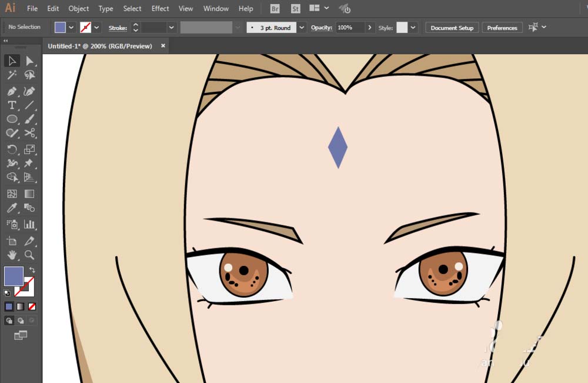Open Adobe Bridge via Br icon

[x=275, y=9]
